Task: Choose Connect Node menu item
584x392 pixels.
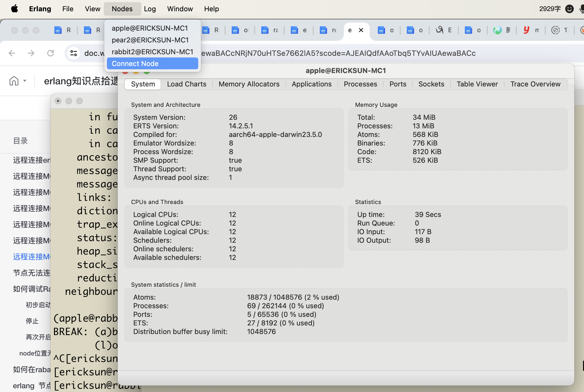Action: 152,64
